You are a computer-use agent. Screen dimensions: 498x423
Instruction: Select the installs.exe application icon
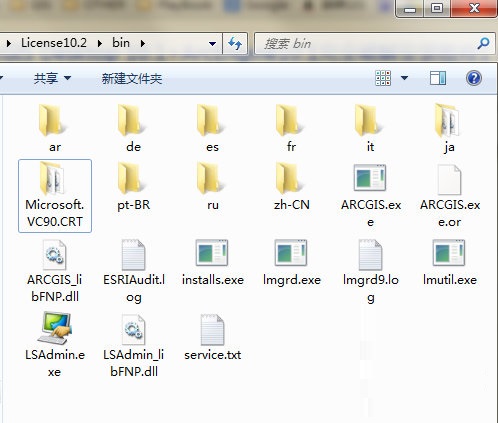click(x=212, y=253)
